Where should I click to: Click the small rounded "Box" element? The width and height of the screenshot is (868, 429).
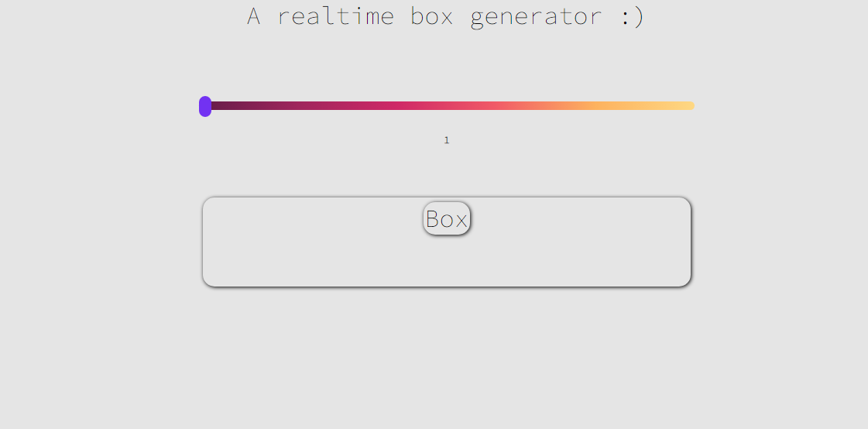coord(447,219)
